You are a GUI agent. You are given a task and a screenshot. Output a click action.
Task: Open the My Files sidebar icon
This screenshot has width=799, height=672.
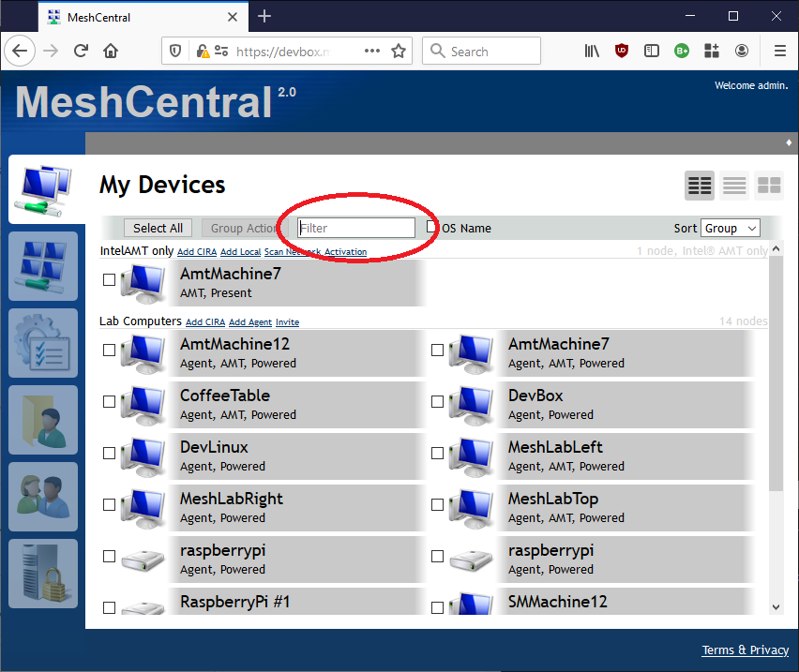coord(42,419)
